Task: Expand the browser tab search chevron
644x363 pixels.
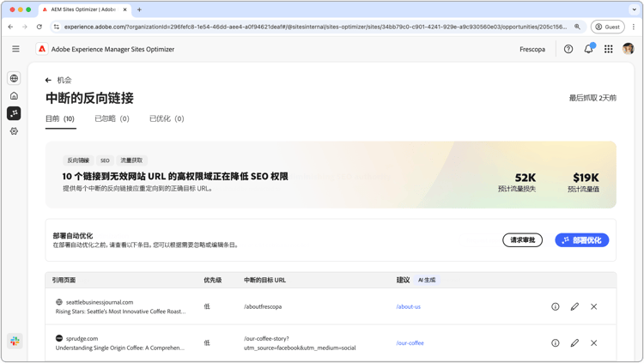Action: click(x=635, y=9)
